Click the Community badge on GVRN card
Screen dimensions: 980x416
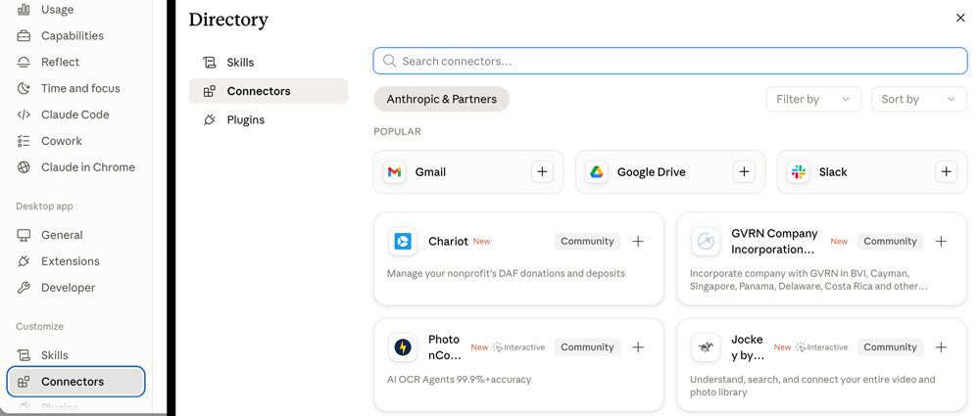(x=890, y=241)
